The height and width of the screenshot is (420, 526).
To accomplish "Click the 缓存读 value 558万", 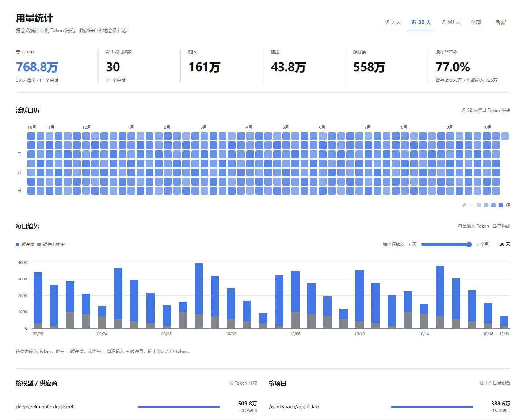I will (369, 67).
